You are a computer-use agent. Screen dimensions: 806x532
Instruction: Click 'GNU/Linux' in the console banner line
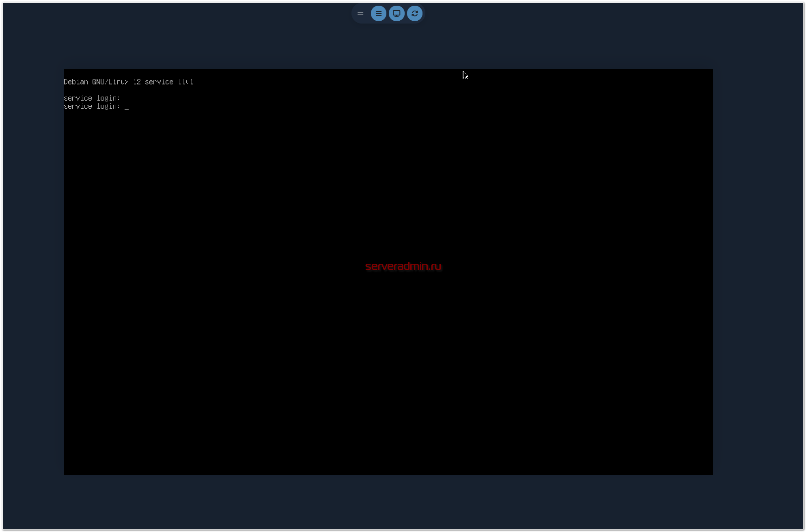tap(110, 82)
